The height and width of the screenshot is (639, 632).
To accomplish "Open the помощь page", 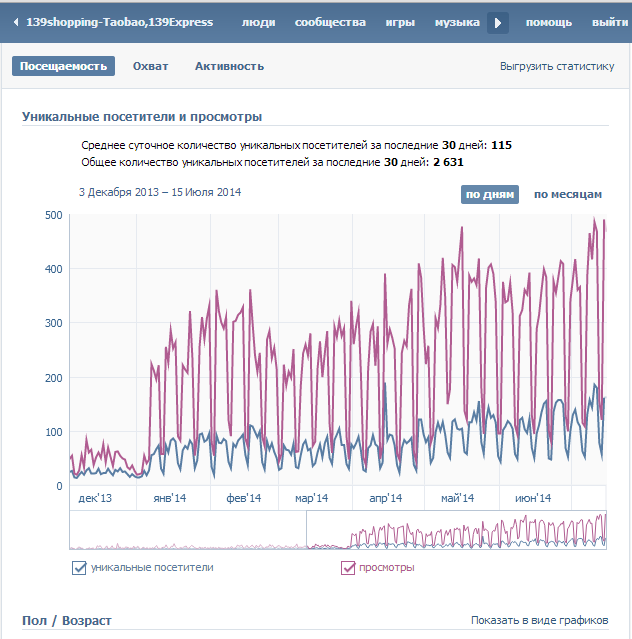I will pos(549,22).
